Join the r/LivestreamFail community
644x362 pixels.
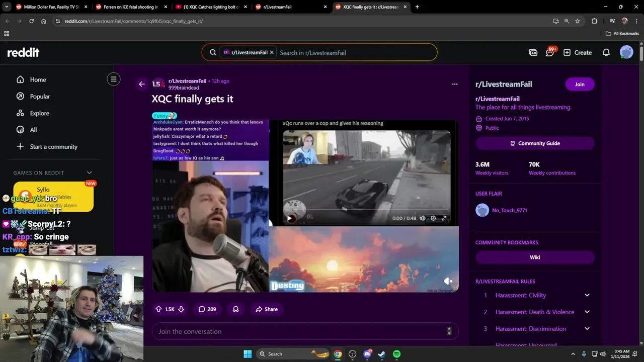coord(580,84)
